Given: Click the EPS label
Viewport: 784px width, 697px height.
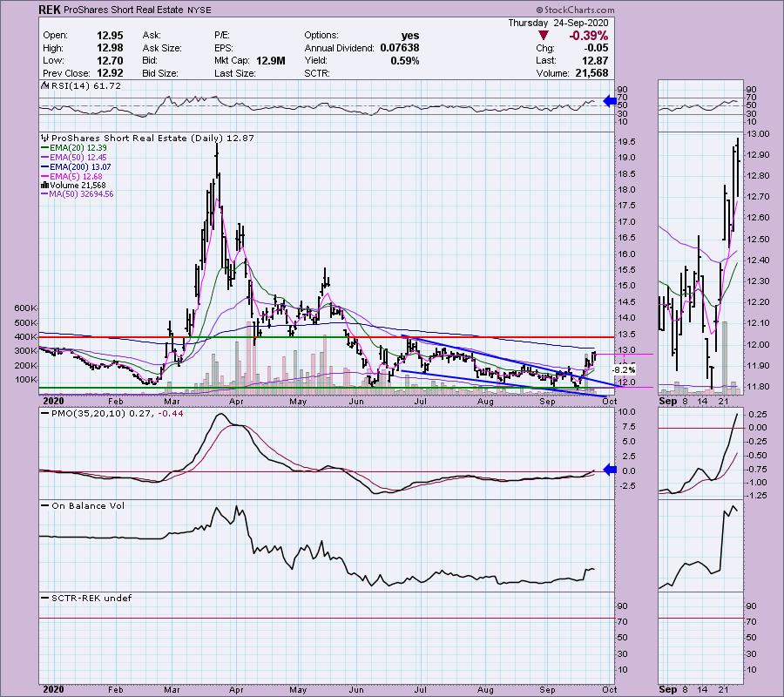Looking at the screenshot, I should click(x=224, y=48).
